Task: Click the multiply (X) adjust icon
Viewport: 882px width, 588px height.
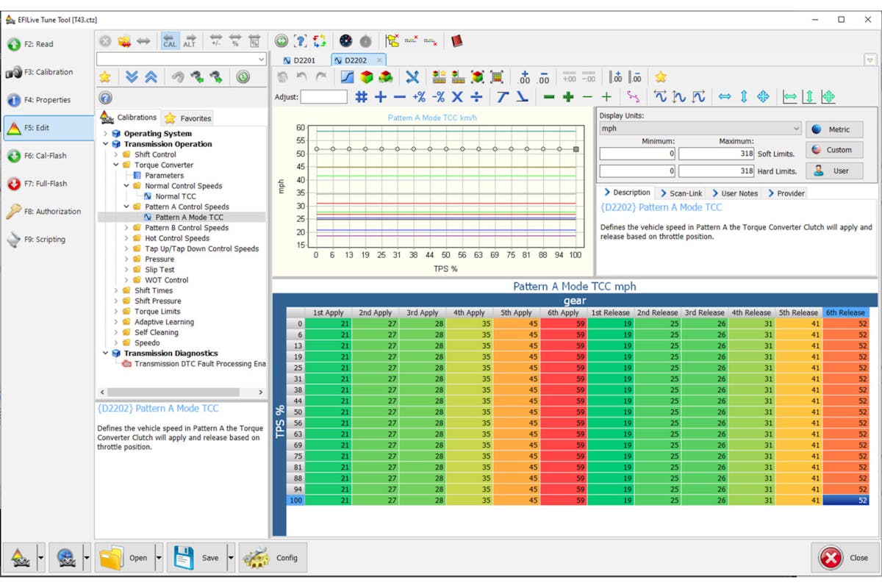Action: [x=457, y=97]
